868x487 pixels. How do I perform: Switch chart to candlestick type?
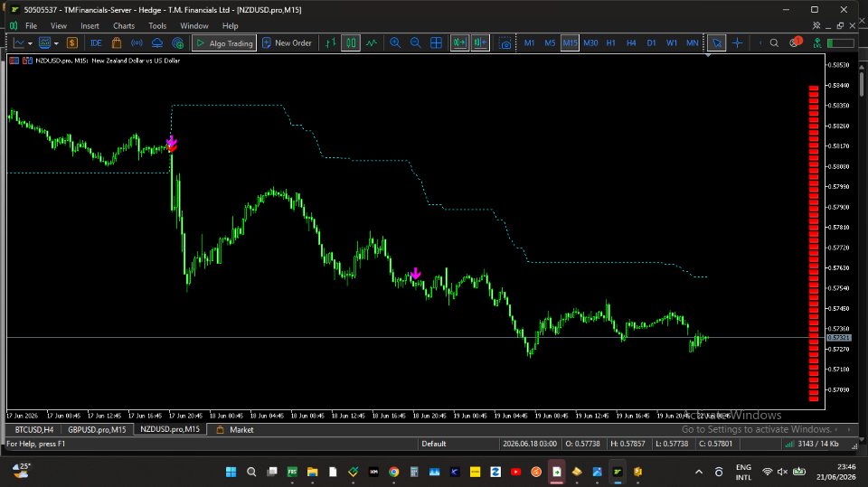click(351, 42)
